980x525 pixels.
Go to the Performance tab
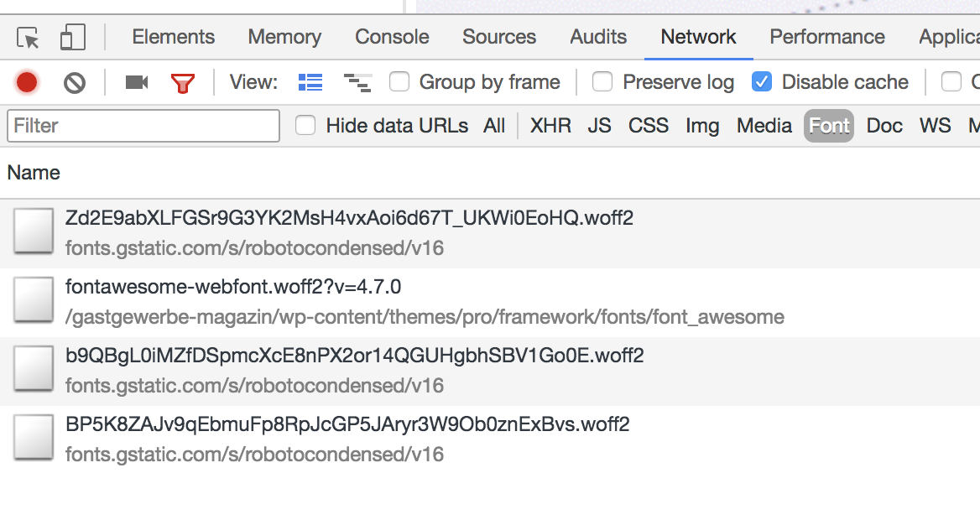coord(826,37)
